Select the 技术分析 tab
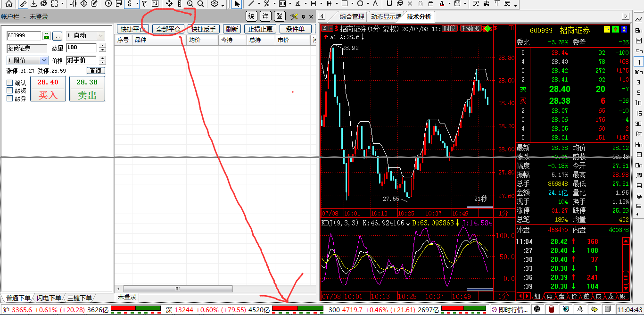This screenshot has height=315, width=644. click(x=419, y=17)
